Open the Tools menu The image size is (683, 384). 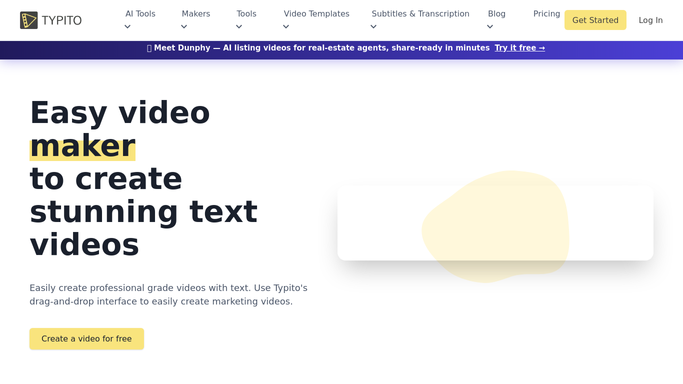tap(246, 14)
